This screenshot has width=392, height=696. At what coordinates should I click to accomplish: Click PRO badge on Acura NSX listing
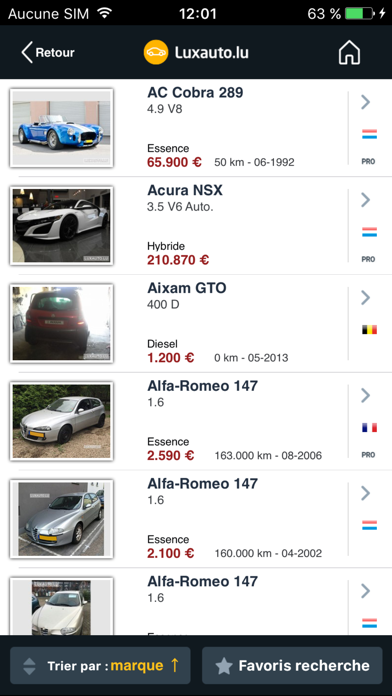point(368,259)
